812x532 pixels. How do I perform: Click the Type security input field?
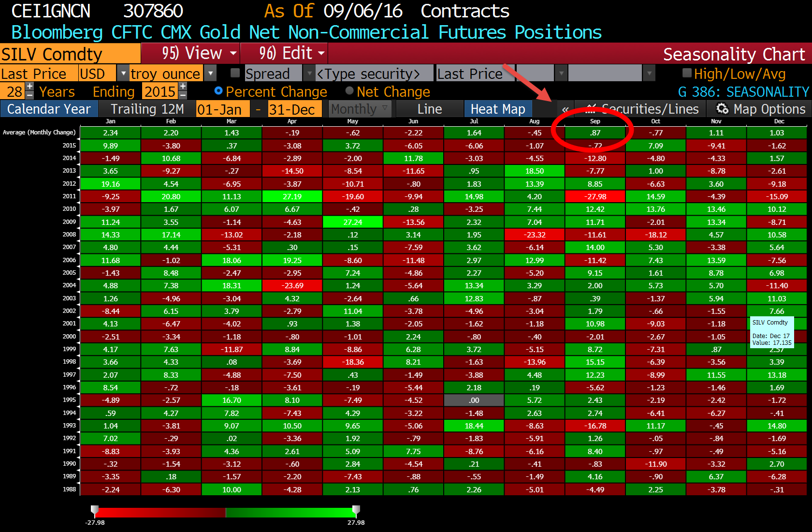click(x=374, y=74)
